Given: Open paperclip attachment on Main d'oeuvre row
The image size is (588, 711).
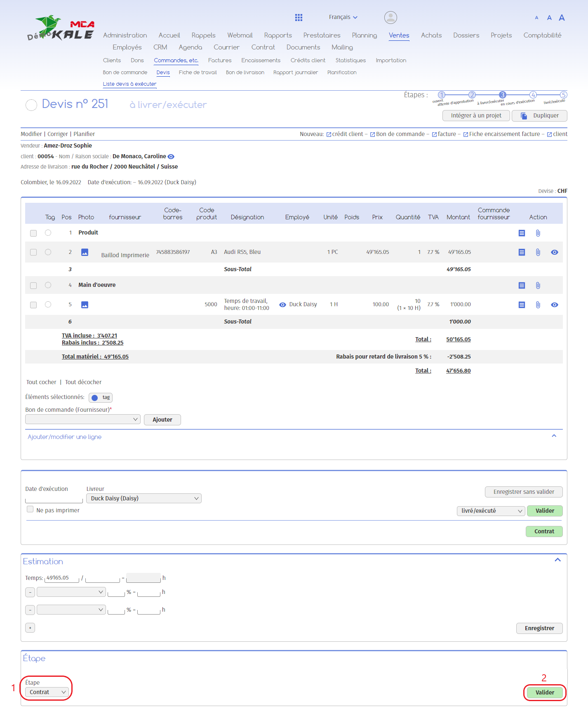Looking at the screenshot, I should 538,285.
